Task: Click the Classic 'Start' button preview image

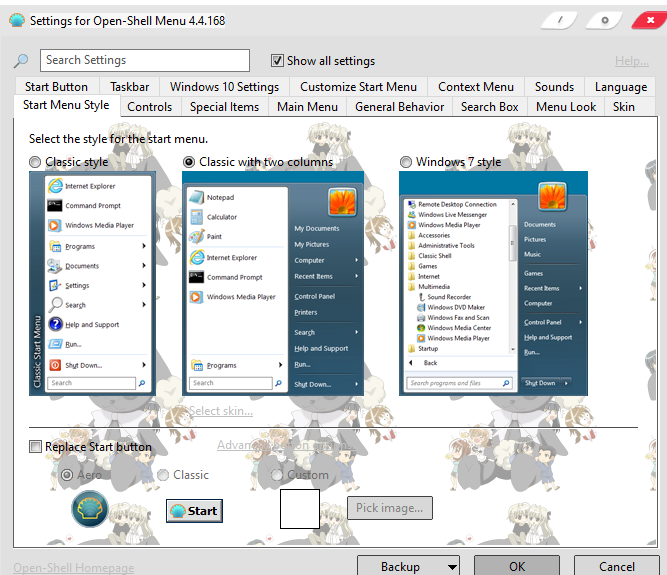Action: [194, 511]
